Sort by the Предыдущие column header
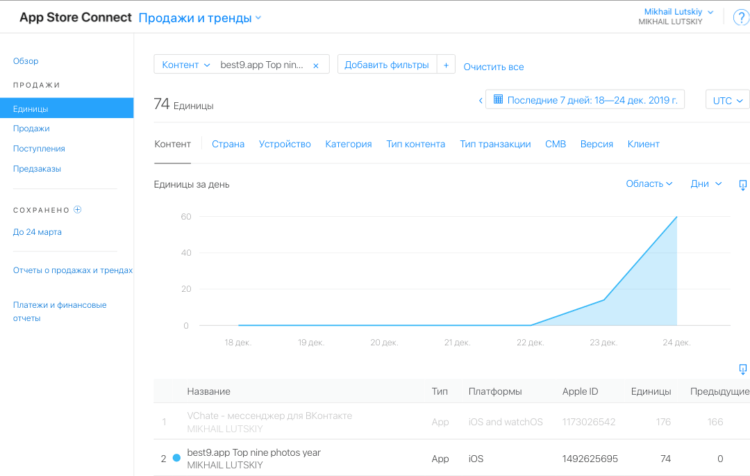750x476 pixels. pyautogui.click(x=719, y=391)
